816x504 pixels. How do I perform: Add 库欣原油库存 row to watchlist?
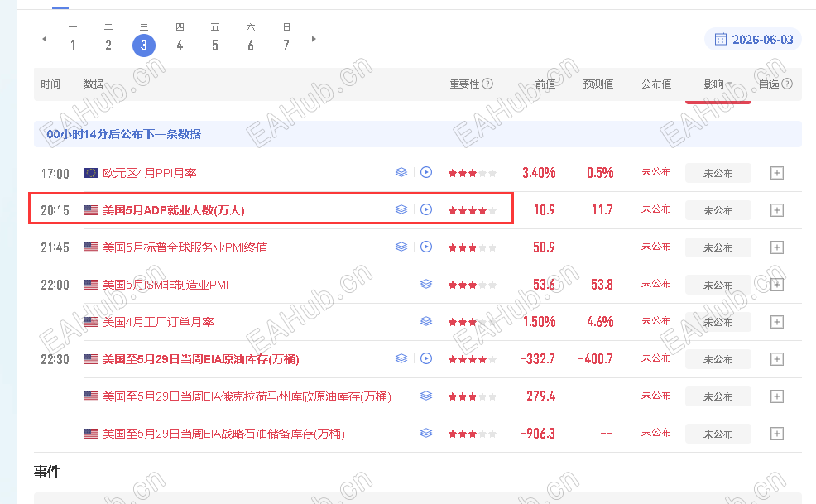777,396
